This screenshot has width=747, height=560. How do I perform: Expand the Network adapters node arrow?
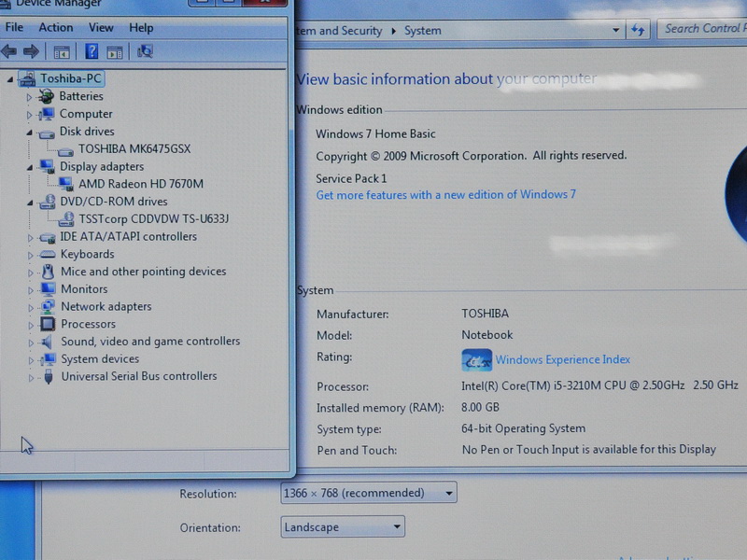coord(31,308)
